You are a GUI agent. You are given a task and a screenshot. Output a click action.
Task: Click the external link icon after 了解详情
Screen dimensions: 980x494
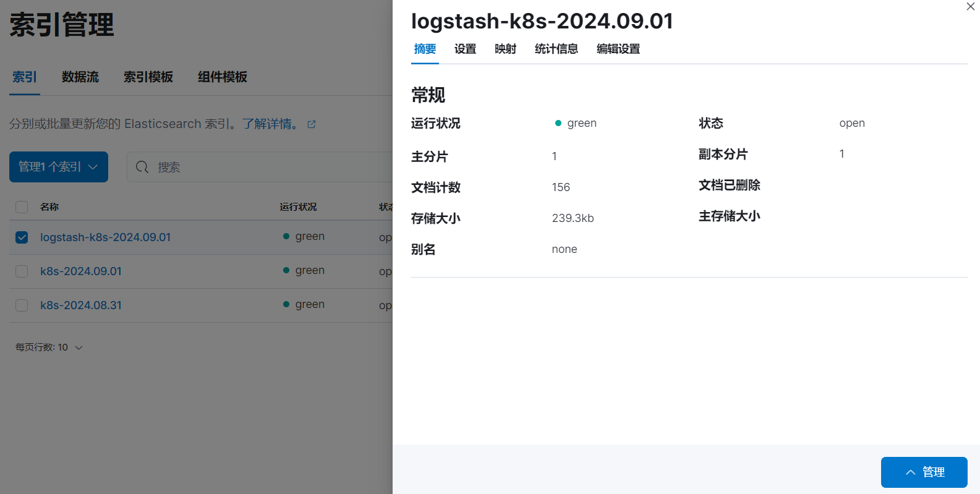[312, 124]
